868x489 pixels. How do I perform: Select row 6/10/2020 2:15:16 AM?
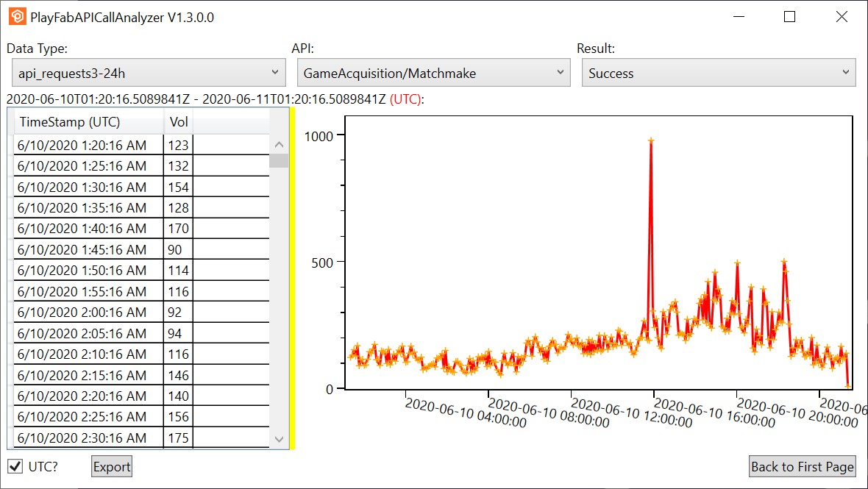pyautogui.click(x=141, y=375)
